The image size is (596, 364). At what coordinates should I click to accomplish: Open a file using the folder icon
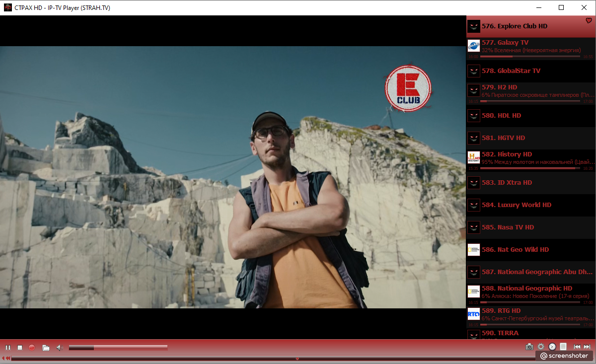(x=46, y=348)
